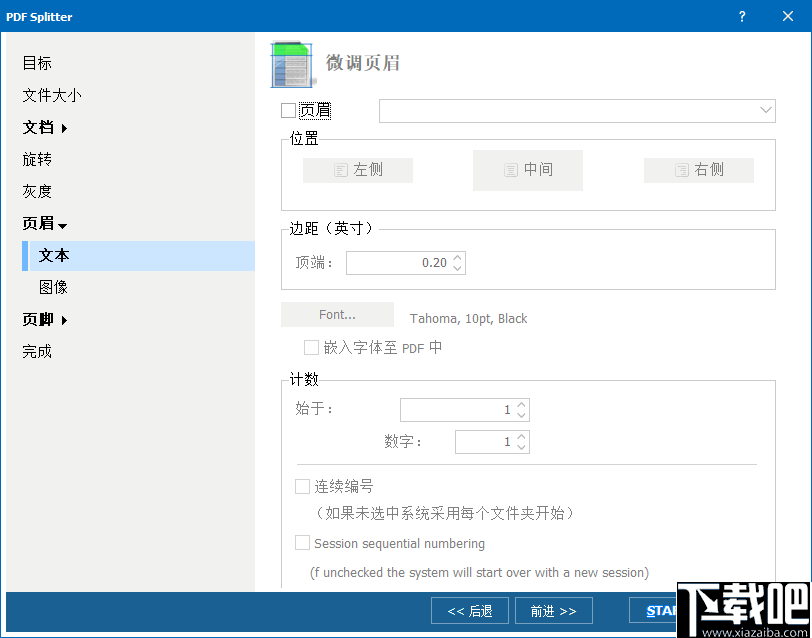Expand the 文档 section in sidebar
812x638 pixels.
tap(44, 127)
